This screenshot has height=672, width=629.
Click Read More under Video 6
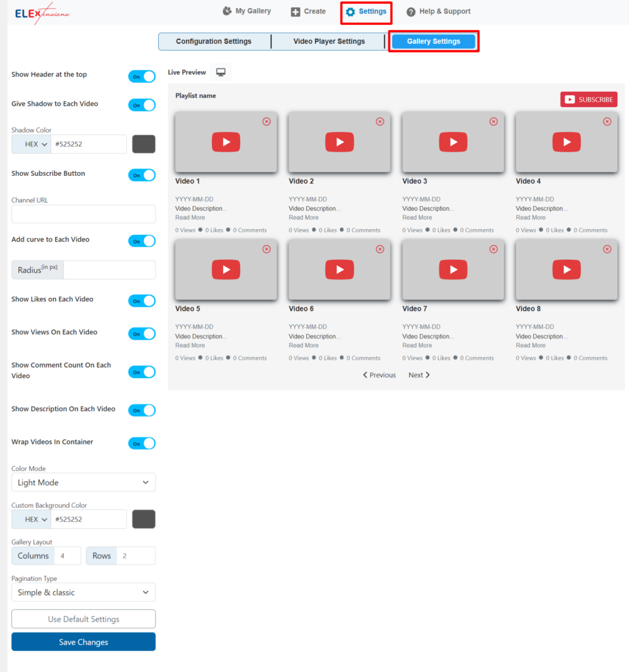pyautogui.click(x=304, y=345)
